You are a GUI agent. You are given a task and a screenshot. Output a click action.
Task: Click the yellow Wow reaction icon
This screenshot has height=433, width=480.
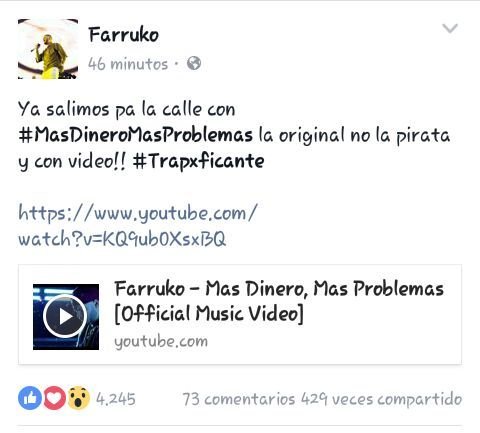click(x=79, y=398)
